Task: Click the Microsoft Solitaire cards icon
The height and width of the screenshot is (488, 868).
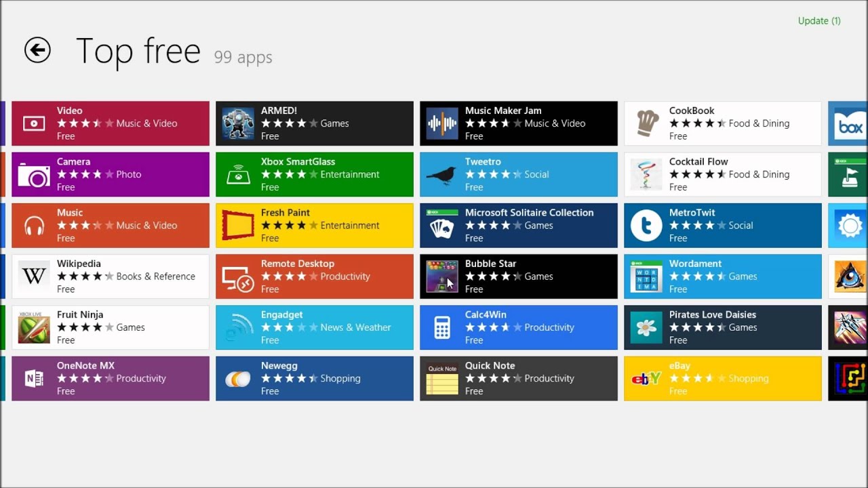Action: [442, 226]
